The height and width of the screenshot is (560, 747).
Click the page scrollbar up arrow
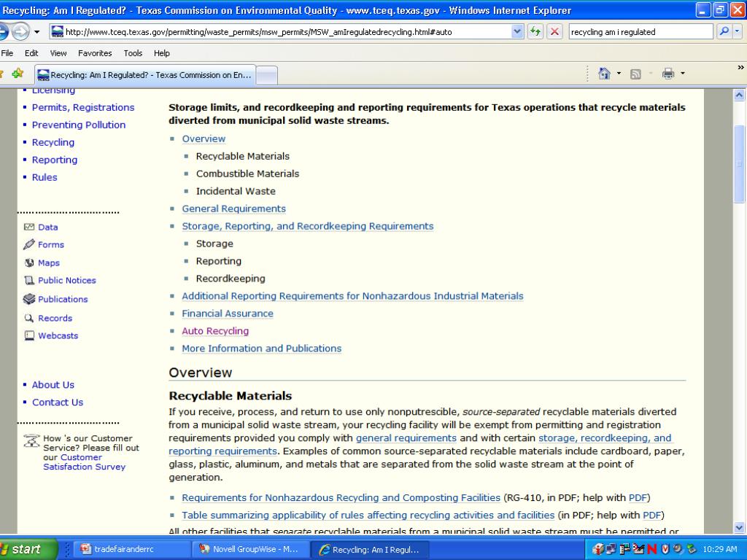pyautogui.click(x=740, y=95)
